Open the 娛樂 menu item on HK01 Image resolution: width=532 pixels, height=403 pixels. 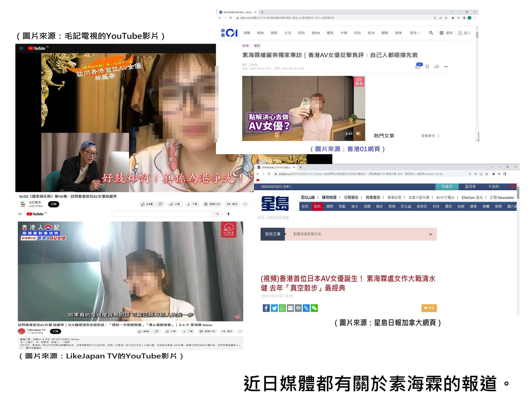[x=260, y=33]
